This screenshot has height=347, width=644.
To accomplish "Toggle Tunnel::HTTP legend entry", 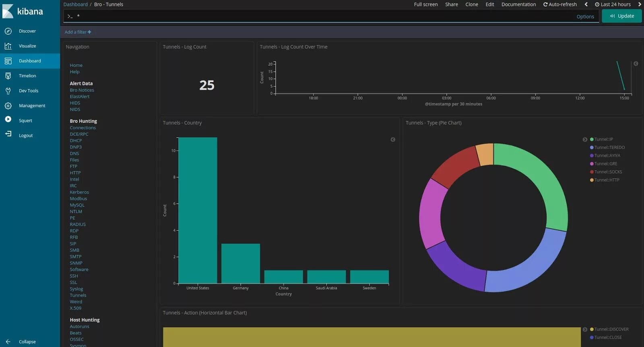I will coord(605,180).
